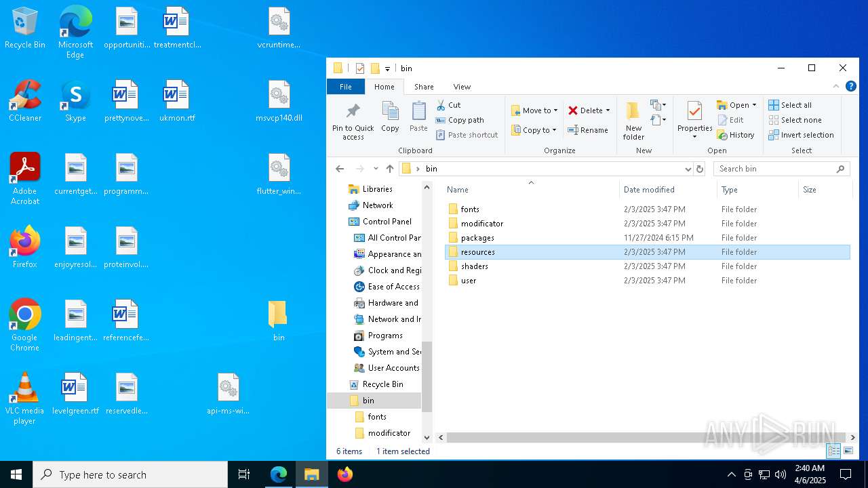Select the msvcp140.dll desktop file
The image size is (868, 488).
point(279,100)
